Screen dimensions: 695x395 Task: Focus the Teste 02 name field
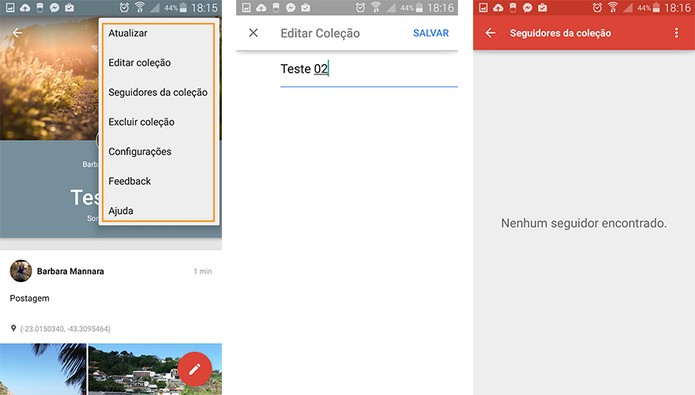click(x=369, y=70)
